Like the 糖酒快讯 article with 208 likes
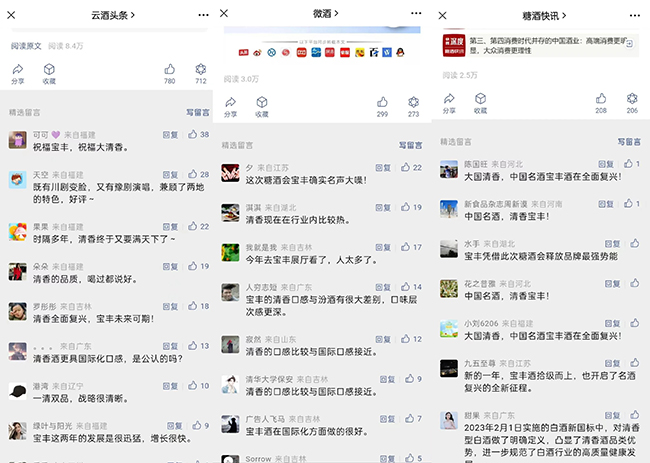The height and width of the screenshot is (463, 650). [601, 104]
